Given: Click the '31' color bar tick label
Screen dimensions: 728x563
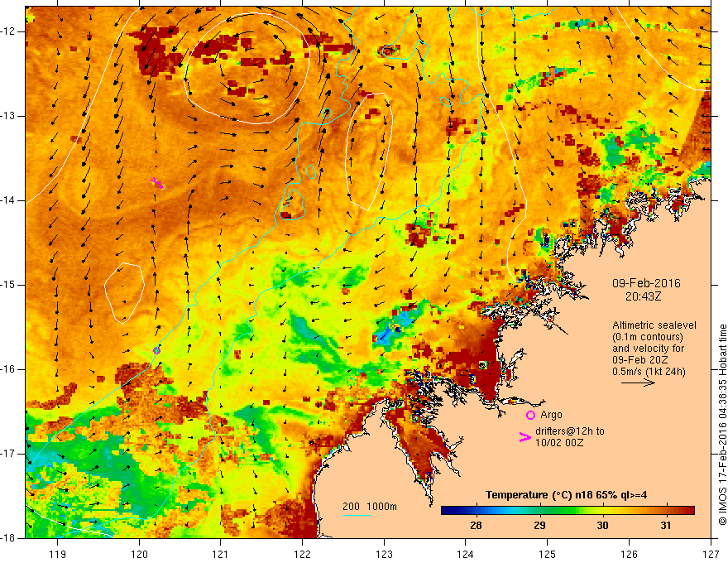Looking at the screenshot, I should click(x=666, y=526).
